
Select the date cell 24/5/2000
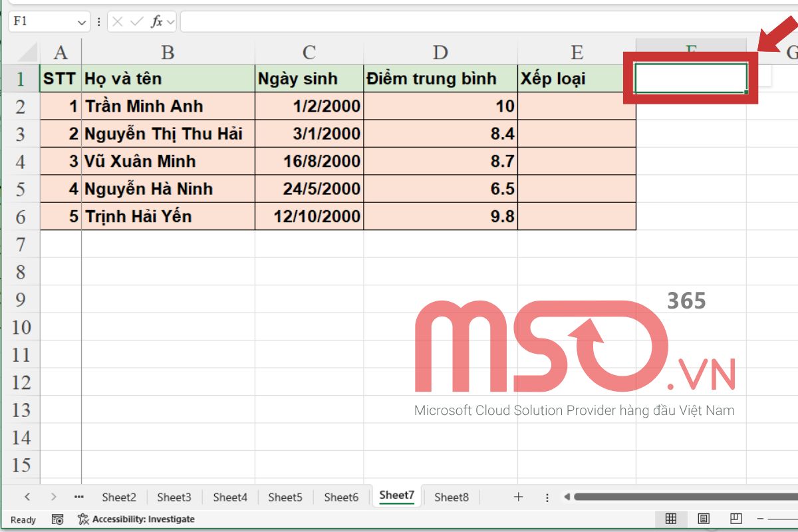point(309,189)
